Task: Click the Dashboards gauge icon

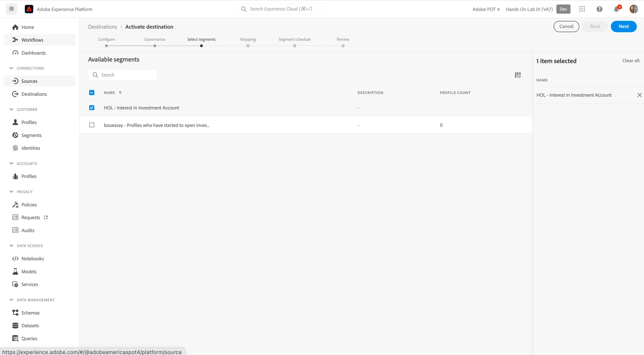Action: [x=15, y=53]
